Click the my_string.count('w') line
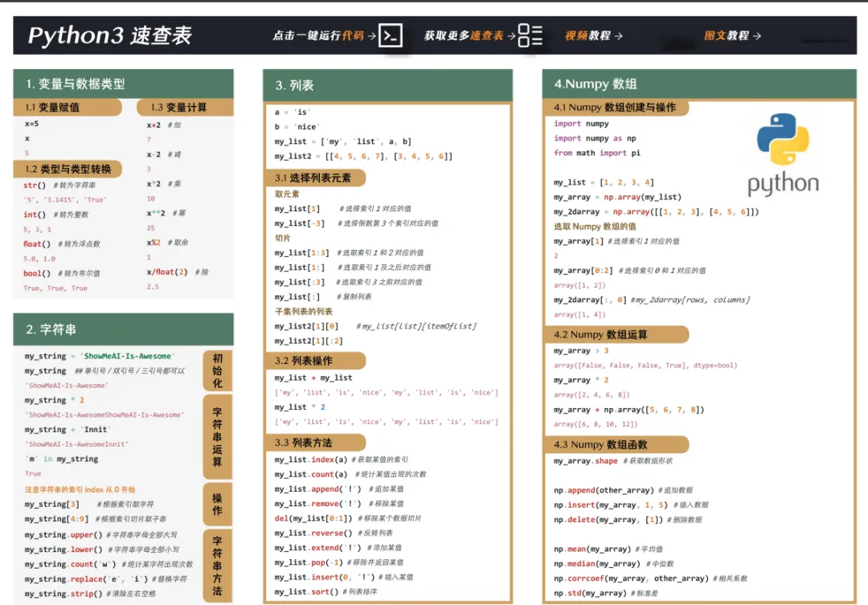868x605 pixels. pyautogui.click(x=108, y=564)
